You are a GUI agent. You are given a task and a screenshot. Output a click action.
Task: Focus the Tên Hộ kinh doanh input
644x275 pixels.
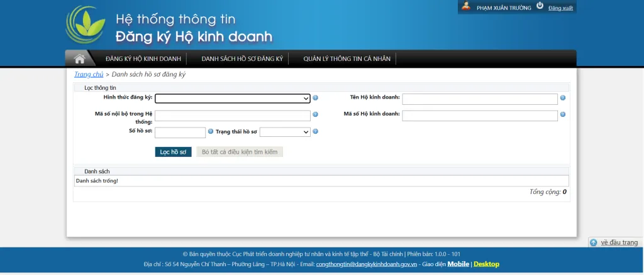point(480,99)
